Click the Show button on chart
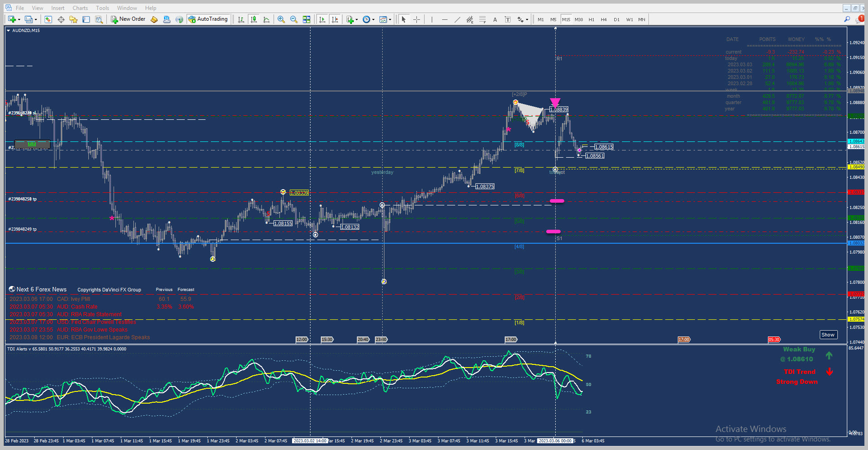 click(x=828, y=335)
